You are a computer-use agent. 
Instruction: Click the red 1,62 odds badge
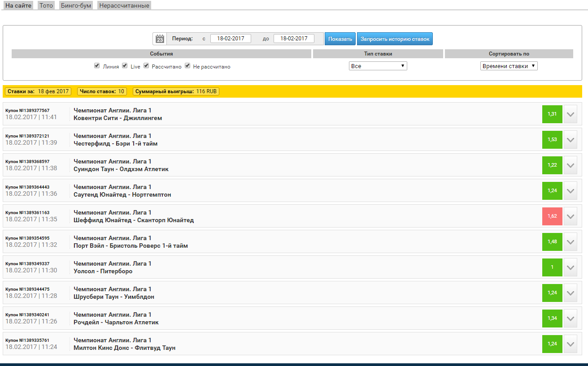tap(552, 216)
